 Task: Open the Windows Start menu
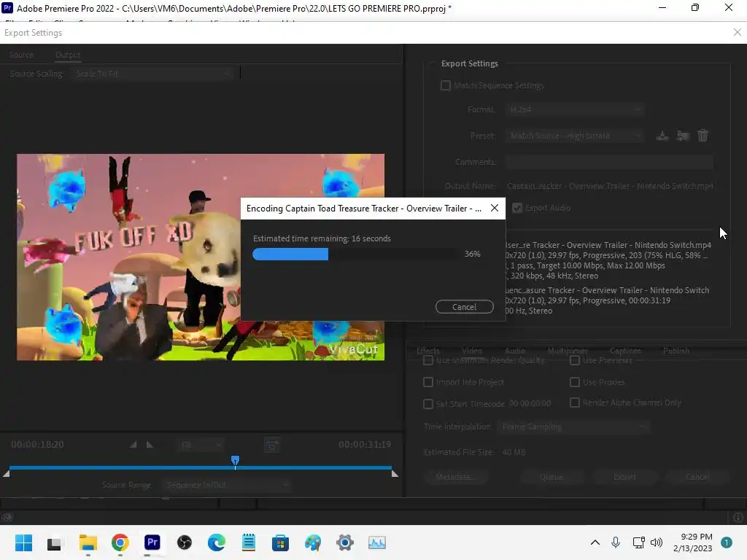(23, 542)
